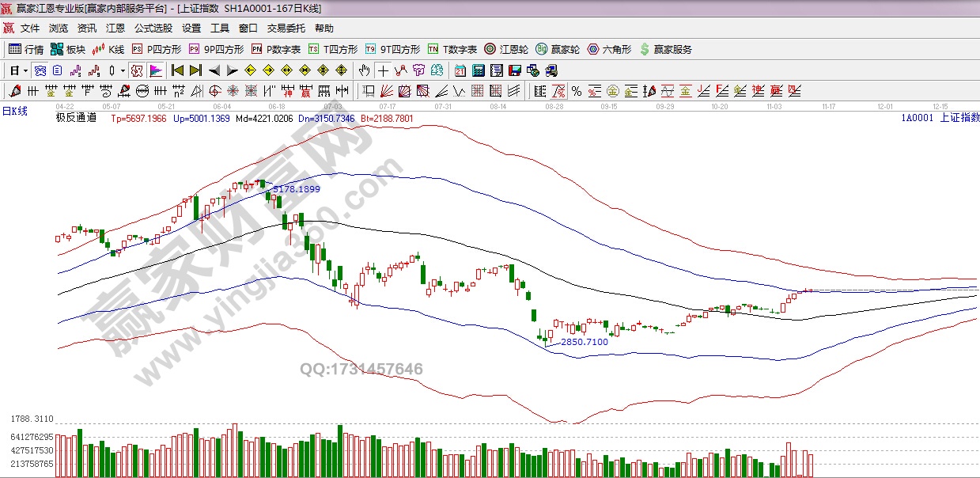Toggle the pressed colored flag button
980x478 pixels.
(x=155, y=70)
